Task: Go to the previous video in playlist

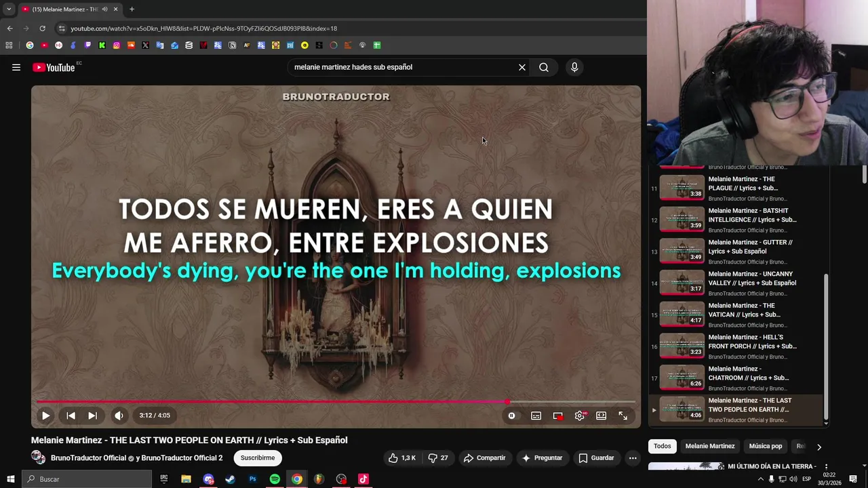Action: tap(71, 415)
